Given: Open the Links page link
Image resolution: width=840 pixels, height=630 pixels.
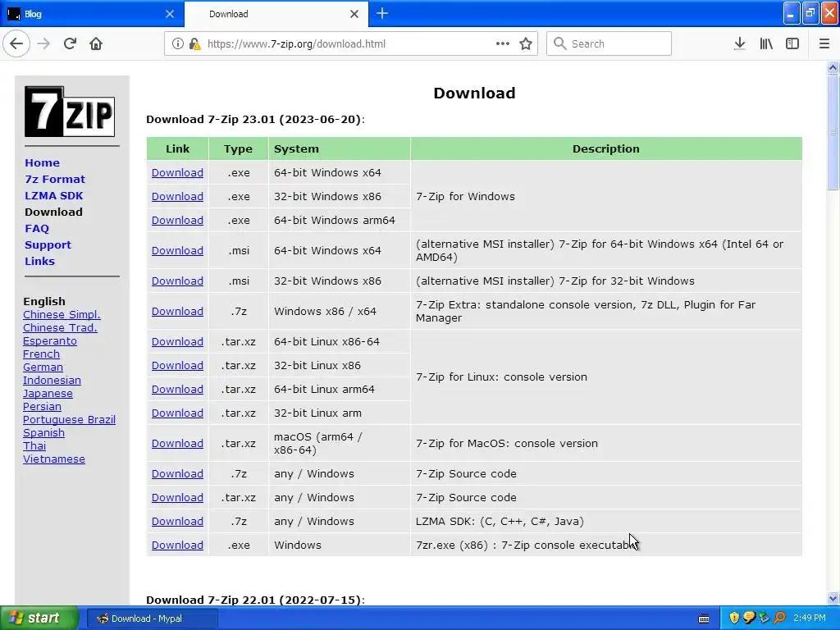Looking at the screenshot, I should pos(39,262).
